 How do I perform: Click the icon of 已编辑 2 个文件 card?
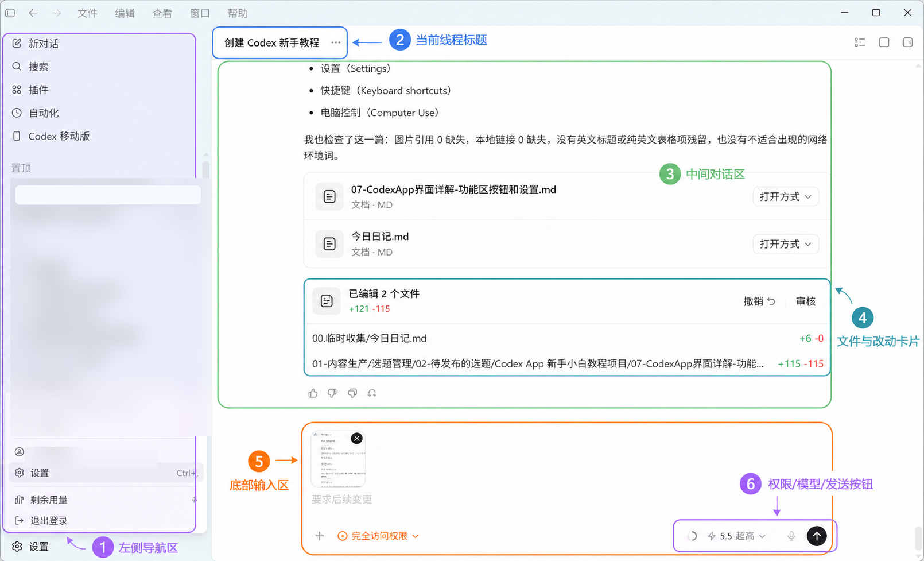(x=327, y=301)
